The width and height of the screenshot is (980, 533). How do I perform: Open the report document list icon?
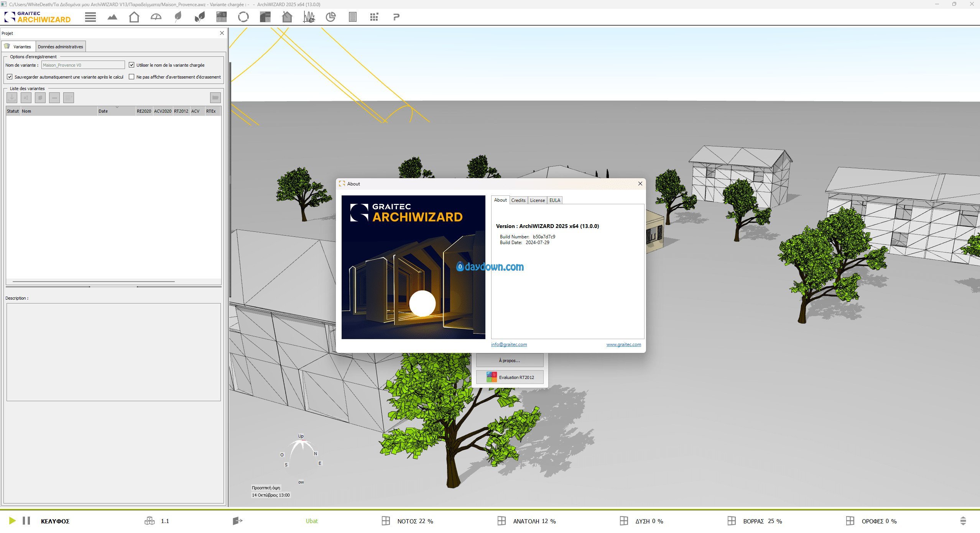click(353, 17)
